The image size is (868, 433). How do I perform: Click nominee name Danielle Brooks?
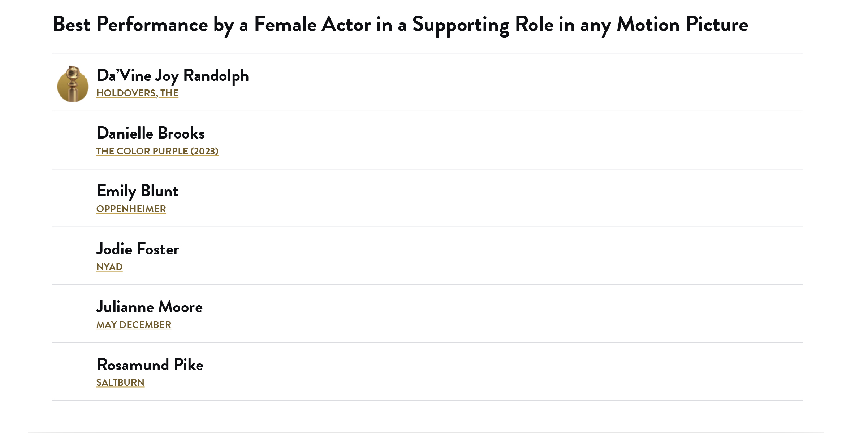151,134
